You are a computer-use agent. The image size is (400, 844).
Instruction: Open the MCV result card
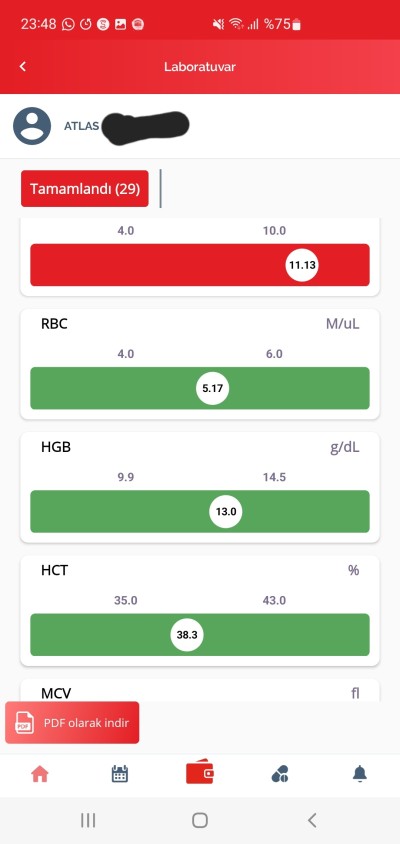pyautogui.click(x=200, y=691)
